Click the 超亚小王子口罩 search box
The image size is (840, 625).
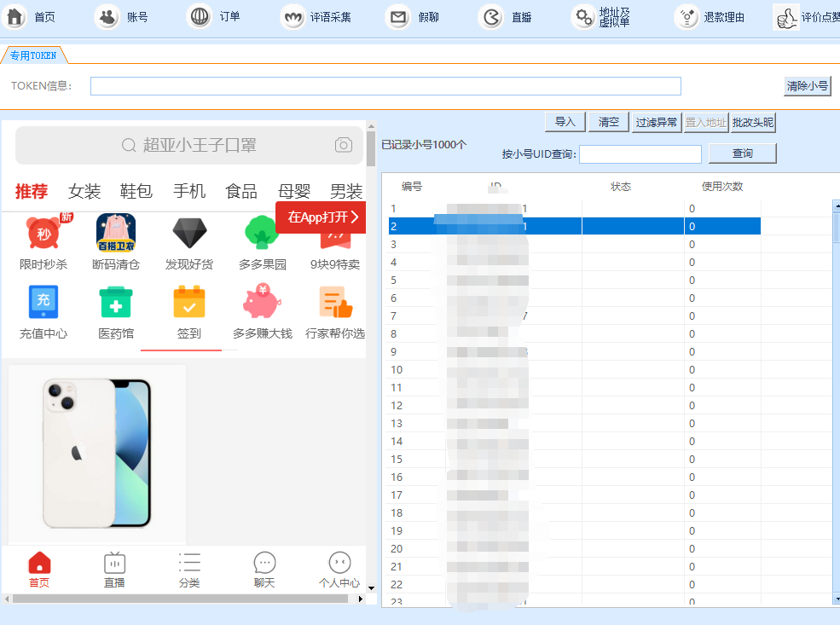pos(189,145)
